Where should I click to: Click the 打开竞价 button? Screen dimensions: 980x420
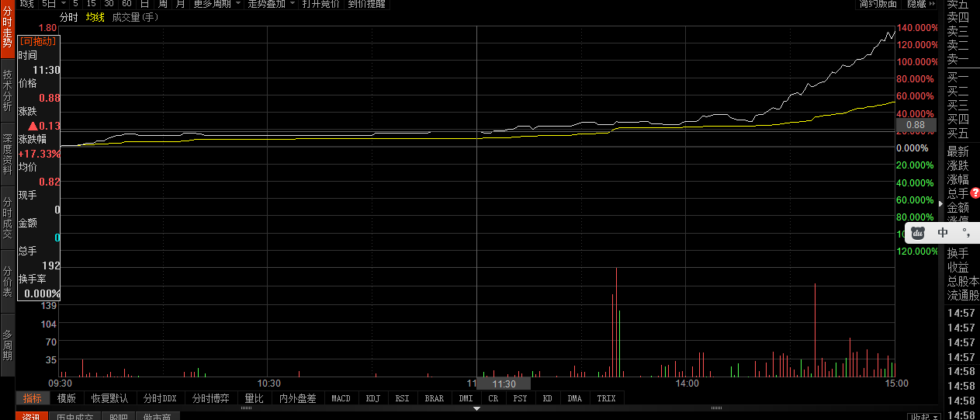(x=320, y=4)
